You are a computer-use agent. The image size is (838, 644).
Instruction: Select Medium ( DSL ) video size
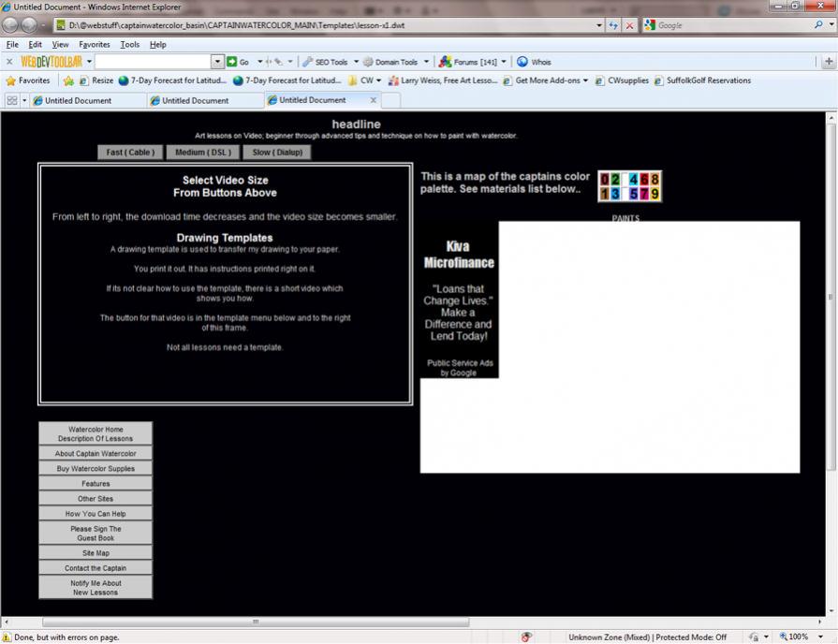[203, 153]
